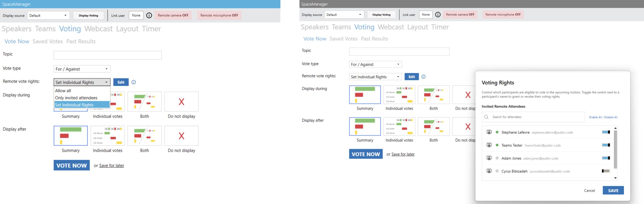Click Disable All link in Voting Rights
The height and width of the screenshot is (204, 644).
point(611,117)
